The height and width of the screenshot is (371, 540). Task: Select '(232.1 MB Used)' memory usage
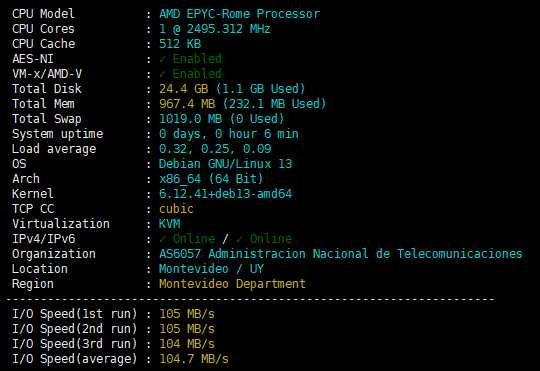pyautogui.click(x=274, y=104)
